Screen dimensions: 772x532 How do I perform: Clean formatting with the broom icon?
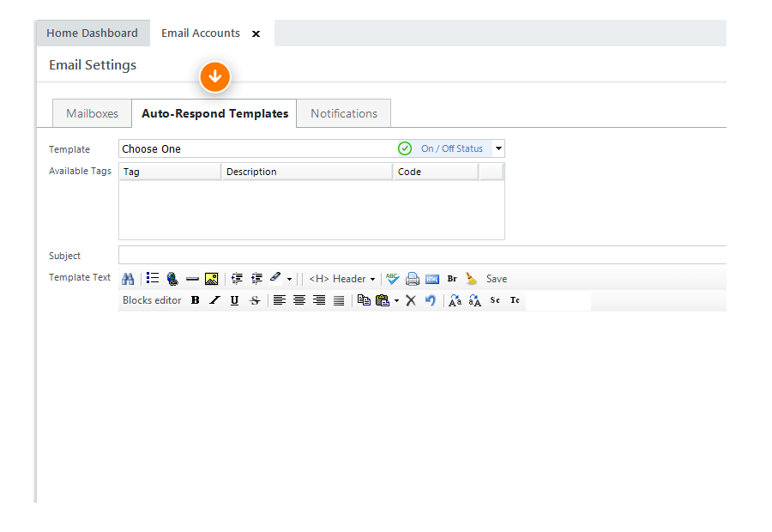pos(472,279)
